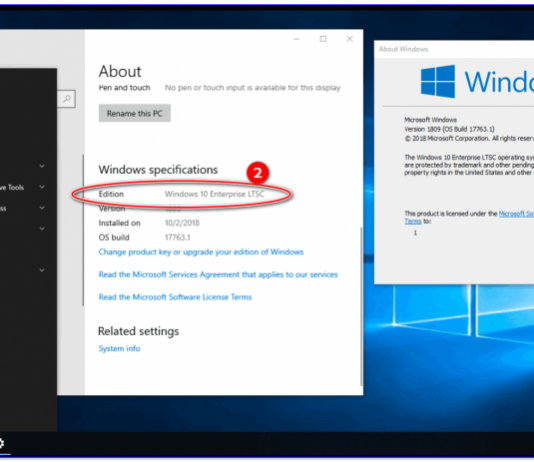Click the About Windows dialog title bar
The image size is (534, 462).
coord(454,49)
